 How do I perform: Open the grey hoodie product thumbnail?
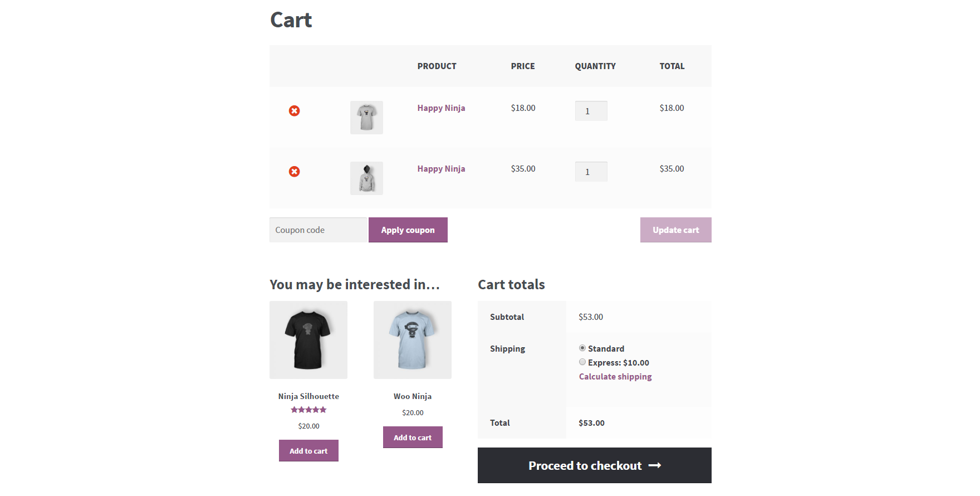(x=366, y=178)
